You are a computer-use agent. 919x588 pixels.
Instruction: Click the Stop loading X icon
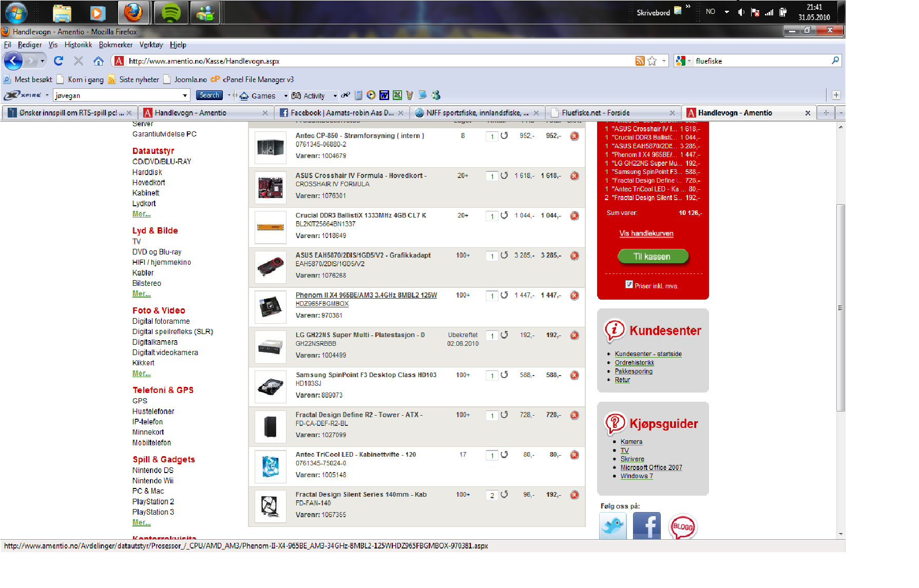point(78,61)
